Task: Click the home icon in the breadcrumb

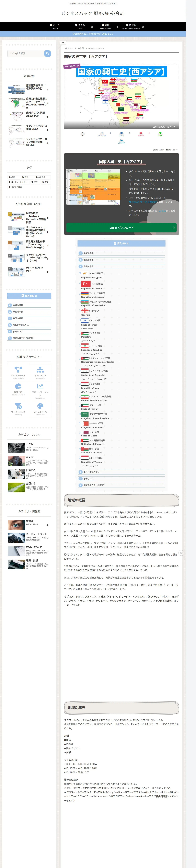Action: [66, 48]
